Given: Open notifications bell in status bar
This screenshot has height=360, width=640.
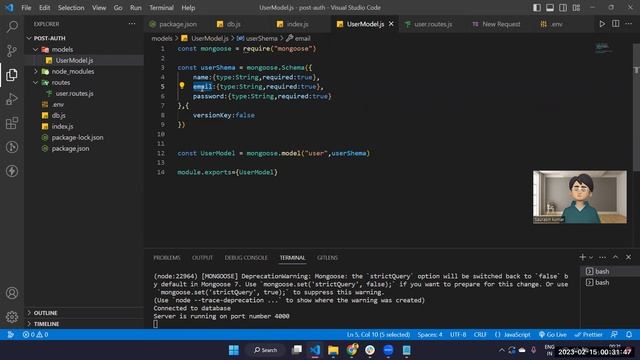Looking at the screenshot, I should click(629, 335).
